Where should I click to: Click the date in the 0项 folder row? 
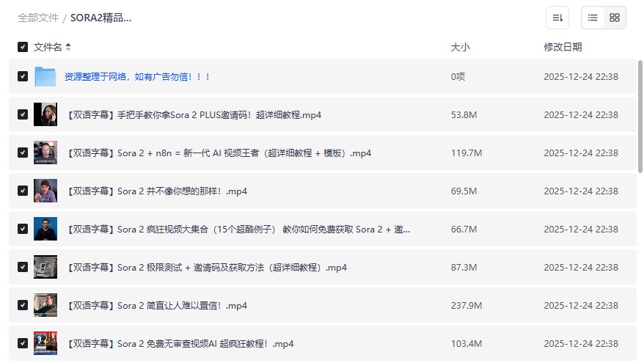point(581,76)
